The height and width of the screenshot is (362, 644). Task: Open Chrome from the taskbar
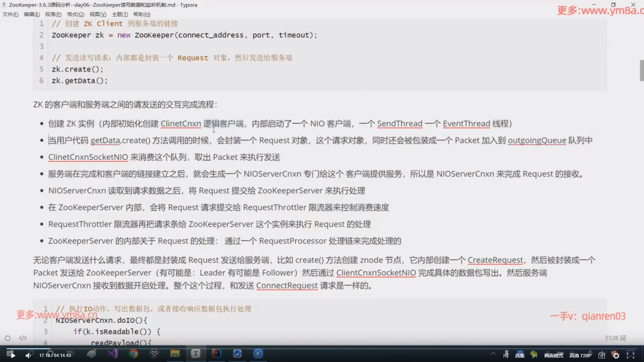(x=133, y=354)
